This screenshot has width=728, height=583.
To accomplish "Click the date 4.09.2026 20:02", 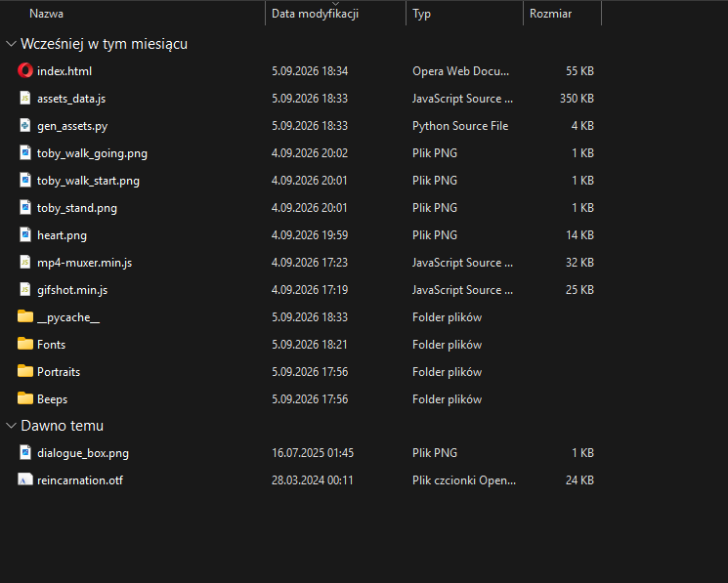I will click(x=310, y=153).
